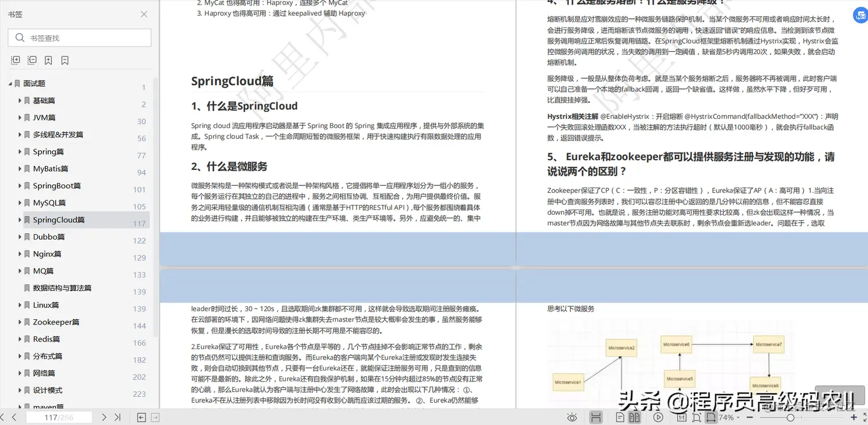Click the bookmark panel vertical scrollbar
The image size is (868, 425).
(156, 207)
